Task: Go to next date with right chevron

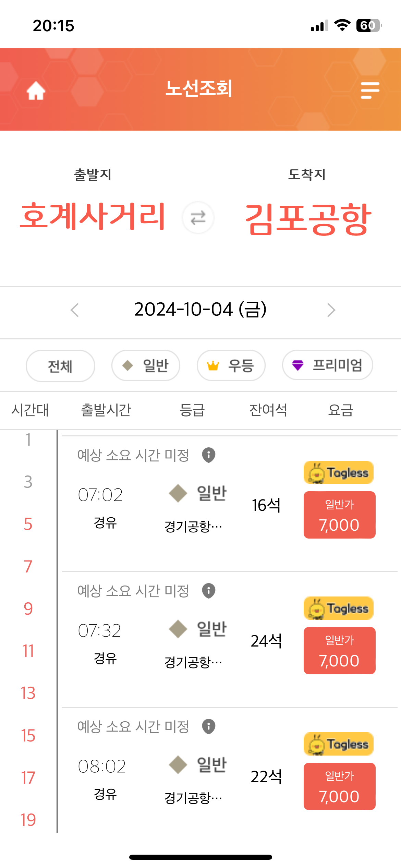Action: click(x=331, y=310)
